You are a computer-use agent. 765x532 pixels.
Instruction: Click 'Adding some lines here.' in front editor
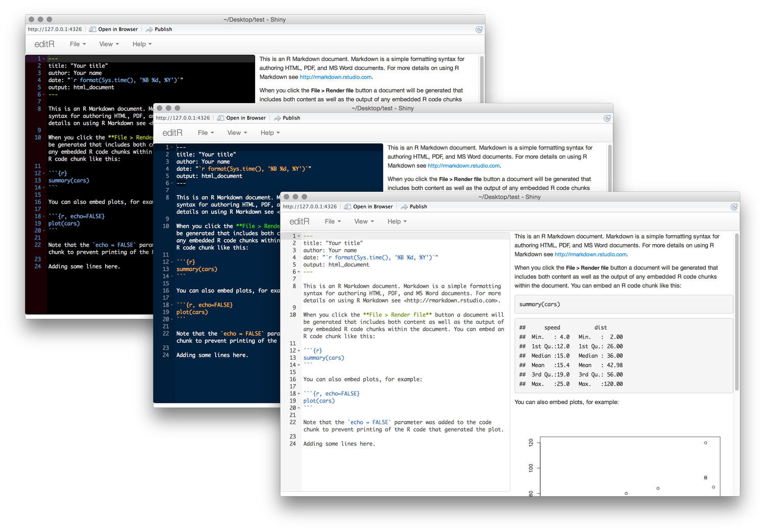pyautogui.click(x=339, y=444)
